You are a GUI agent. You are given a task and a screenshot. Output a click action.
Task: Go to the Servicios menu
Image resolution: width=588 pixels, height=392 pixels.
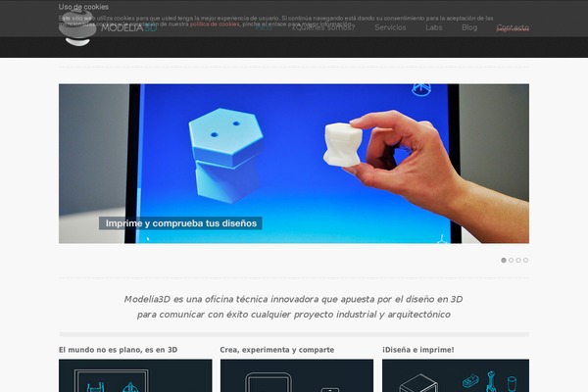[x=390, y=27]
